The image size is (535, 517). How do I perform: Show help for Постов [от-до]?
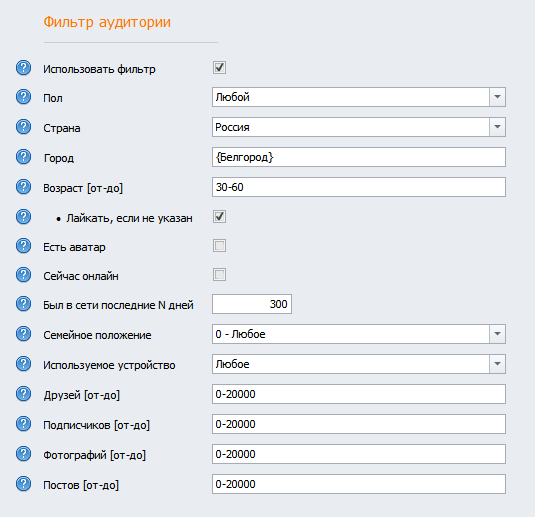(x=24, y=484)
